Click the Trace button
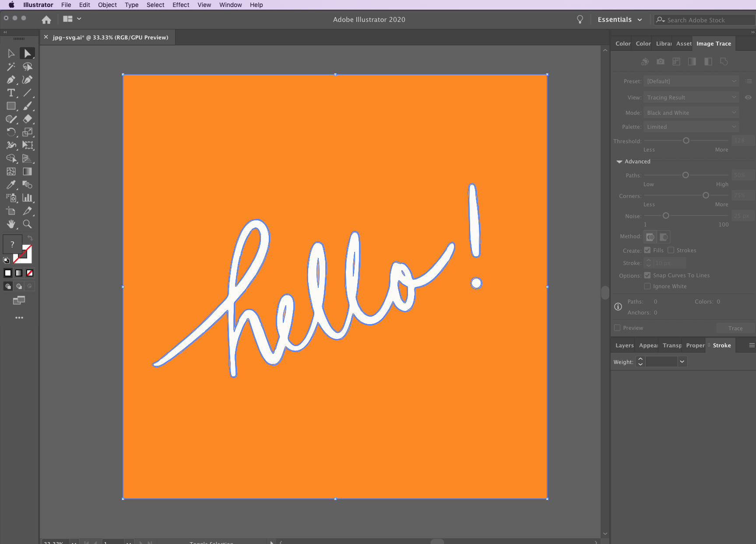Image resolution: width=756 pixels, height=544 pixels. point(735,328)
